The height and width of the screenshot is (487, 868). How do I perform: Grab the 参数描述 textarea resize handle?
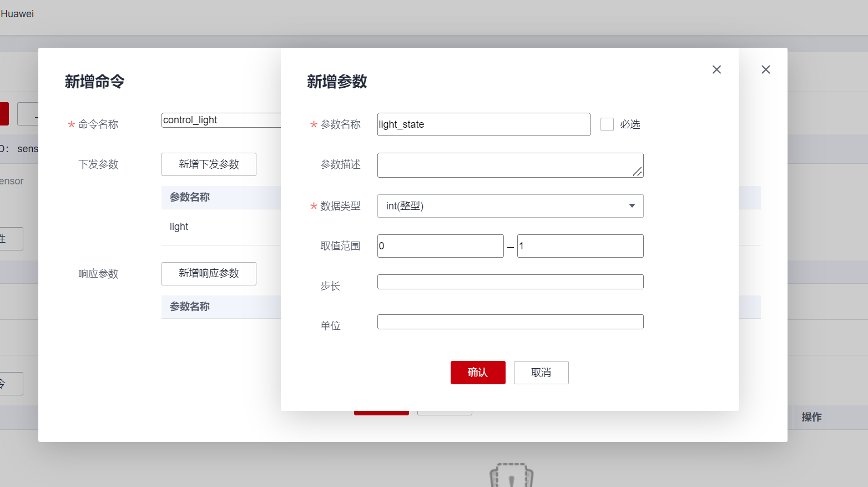[638, 172]
